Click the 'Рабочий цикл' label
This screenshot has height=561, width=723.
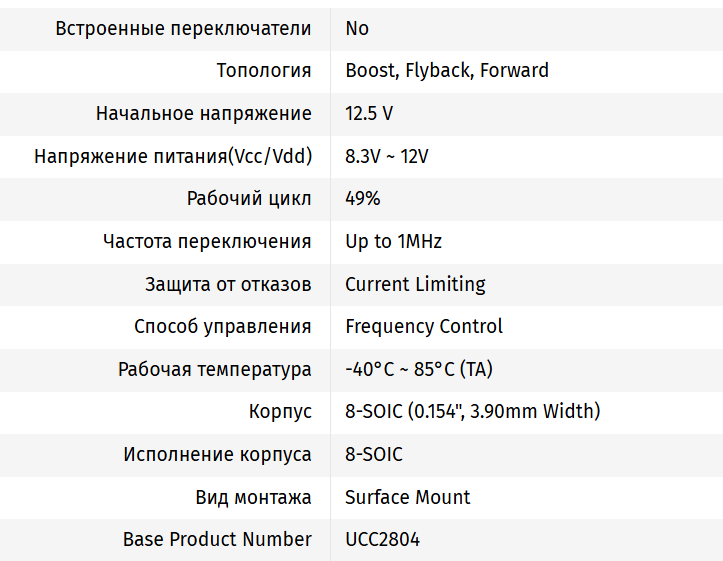[x=249, y=198]
